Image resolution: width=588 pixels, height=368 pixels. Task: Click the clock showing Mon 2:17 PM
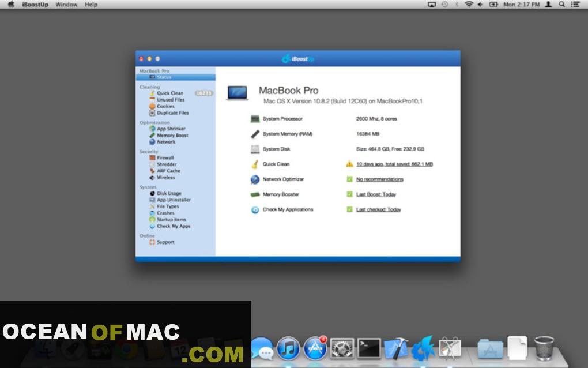521,5
